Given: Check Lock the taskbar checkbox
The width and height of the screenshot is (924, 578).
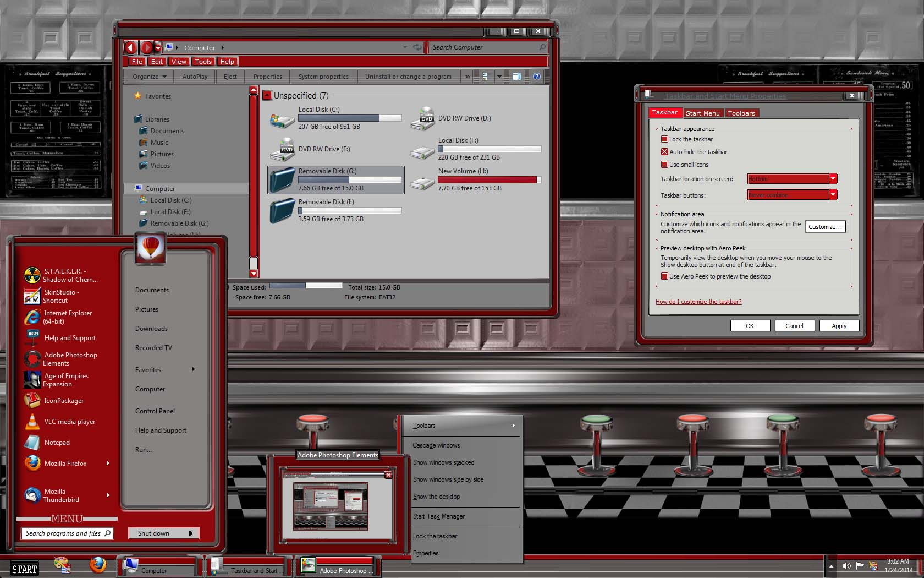Looking at the screenshot, I should (x=664, y=139).
